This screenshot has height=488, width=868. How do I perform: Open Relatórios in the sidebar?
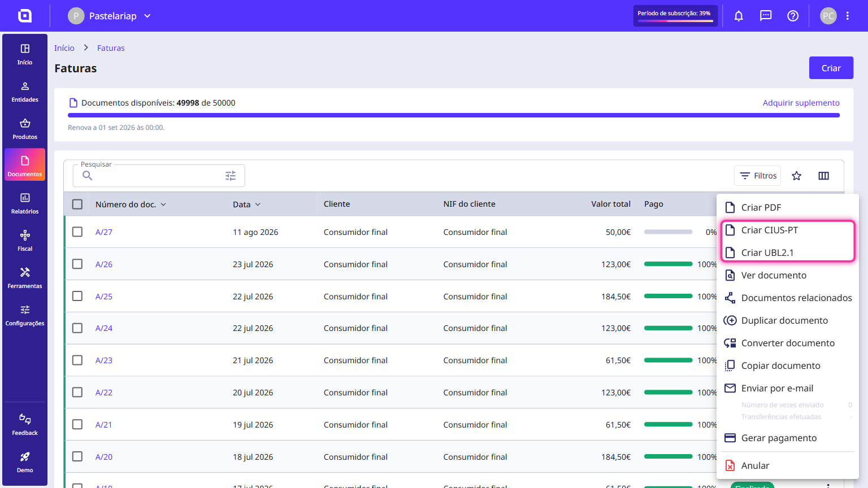click(25, 203)
